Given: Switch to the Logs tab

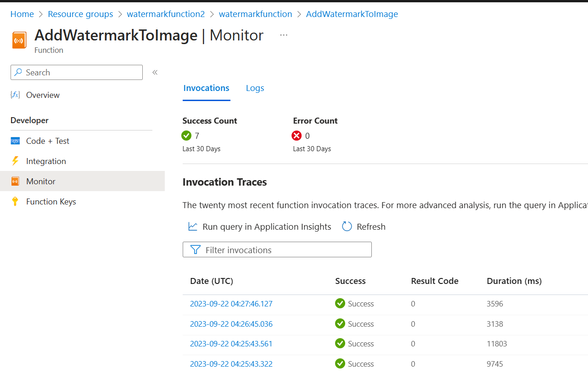Looking at the screenshot, I should click(255, 88).
